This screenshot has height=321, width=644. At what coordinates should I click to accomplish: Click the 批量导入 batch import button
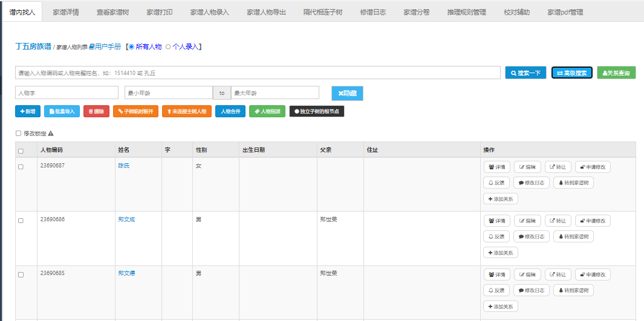click(x=62, y=111)
